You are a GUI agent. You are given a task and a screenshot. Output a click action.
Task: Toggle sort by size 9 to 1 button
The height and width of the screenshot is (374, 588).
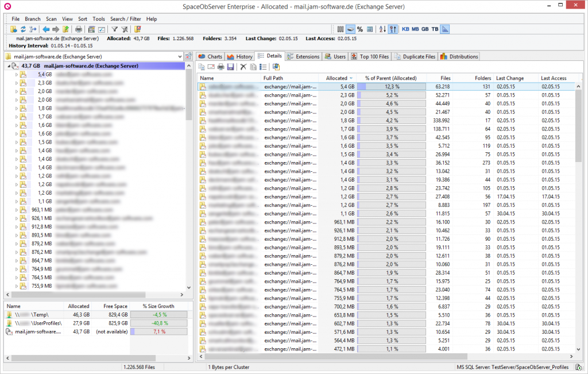point(393,29)
